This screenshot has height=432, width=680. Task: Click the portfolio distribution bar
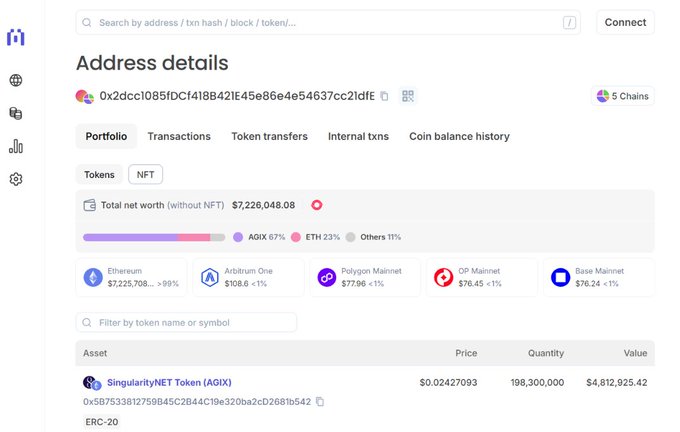154,237
